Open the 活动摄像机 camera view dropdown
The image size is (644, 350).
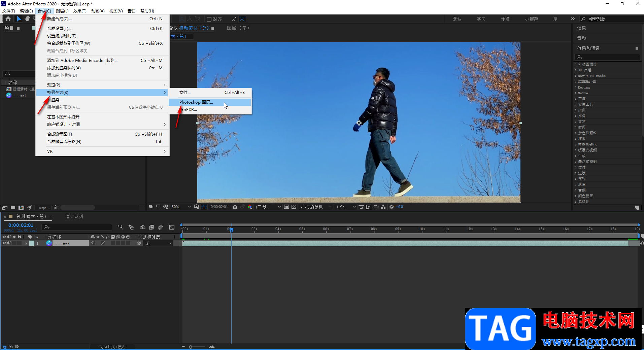tap(315, 207)
